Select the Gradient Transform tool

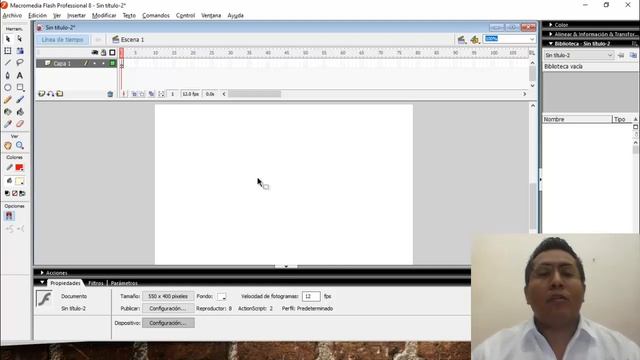pos(20,51)
